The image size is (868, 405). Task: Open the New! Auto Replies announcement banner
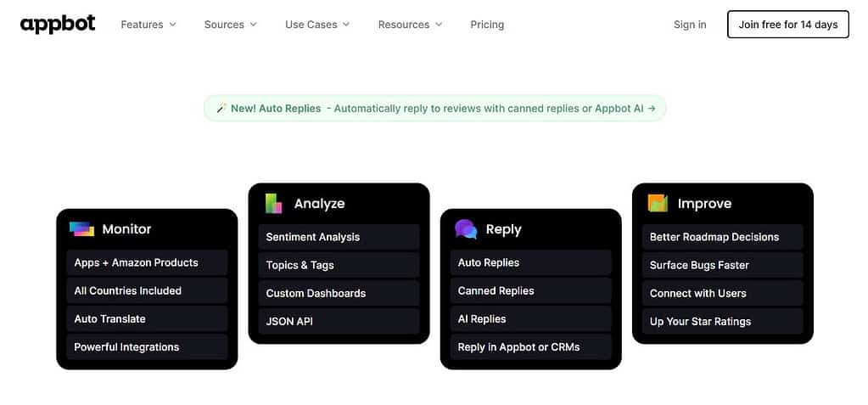pyautogui.click(x=435, y=109)
